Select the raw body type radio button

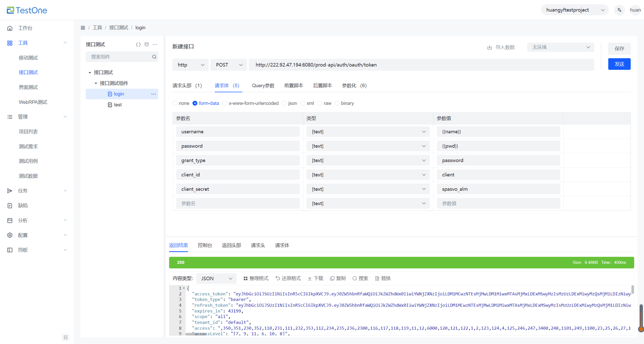pyautogui.click(x=320, y=103)
